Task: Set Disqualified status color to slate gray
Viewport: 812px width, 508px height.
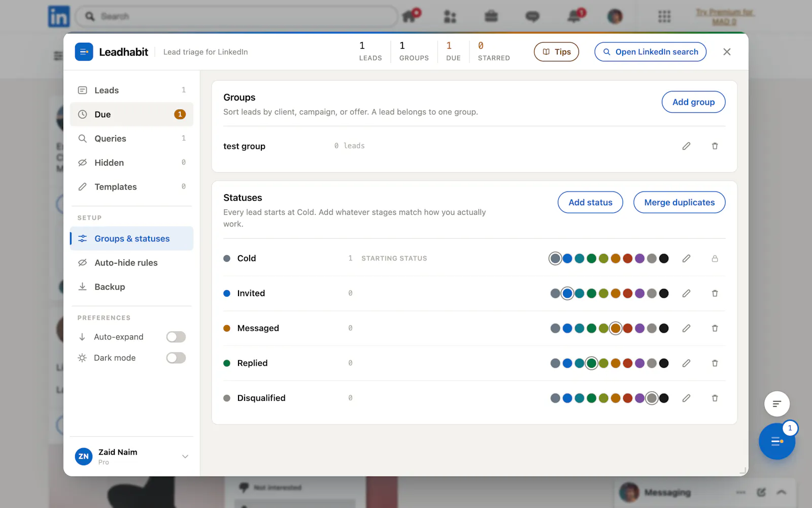Action: coord(555,398)
